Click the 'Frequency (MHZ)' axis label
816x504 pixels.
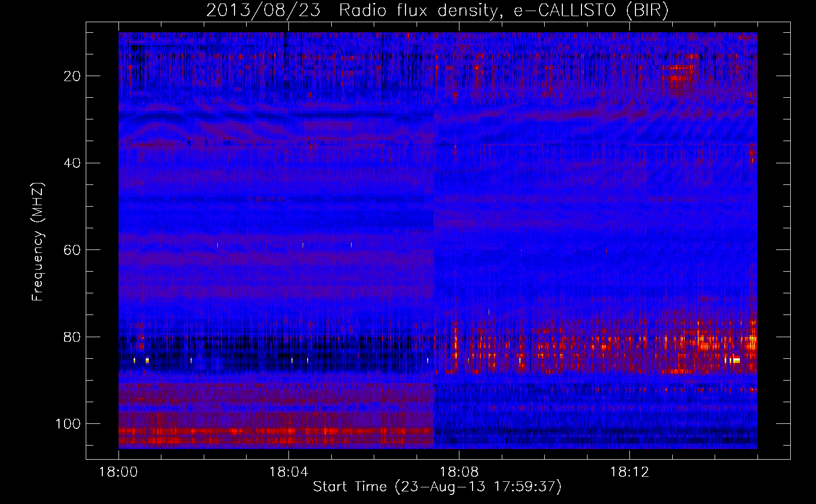coord(38,242)
